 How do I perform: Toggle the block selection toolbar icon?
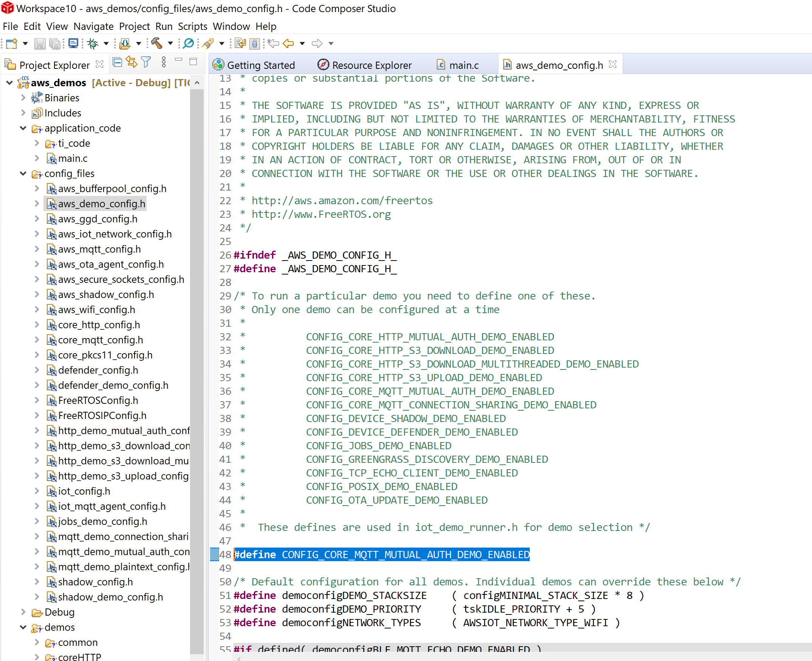pyautogui.click(x=255, y=43)
